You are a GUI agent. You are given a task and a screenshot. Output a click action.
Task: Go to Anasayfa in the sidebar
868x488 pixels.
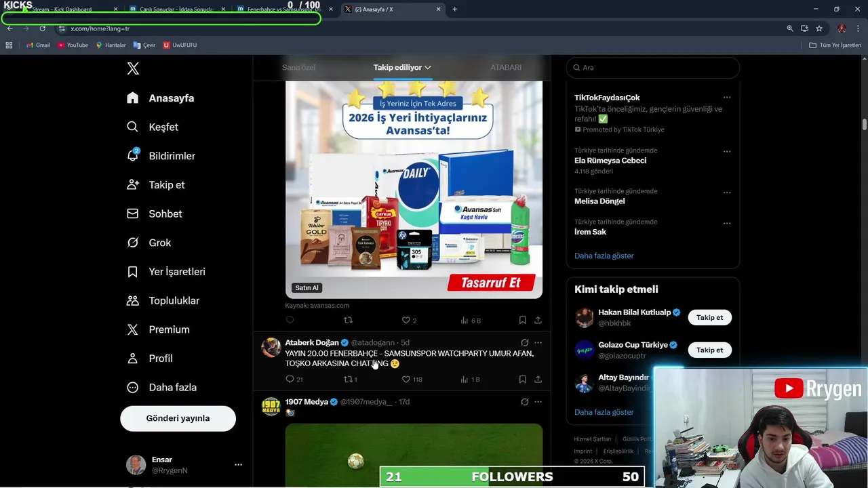pyautogui.click(x=161, y=98)
